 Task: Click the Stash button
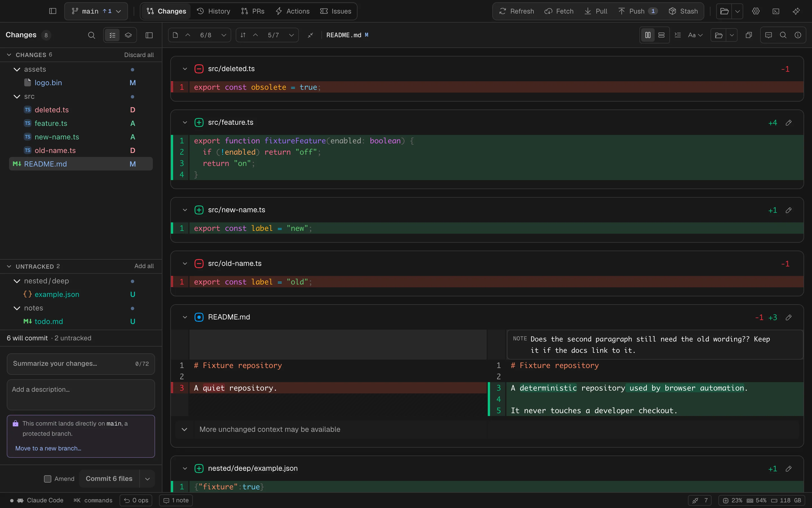coord(683,11)
